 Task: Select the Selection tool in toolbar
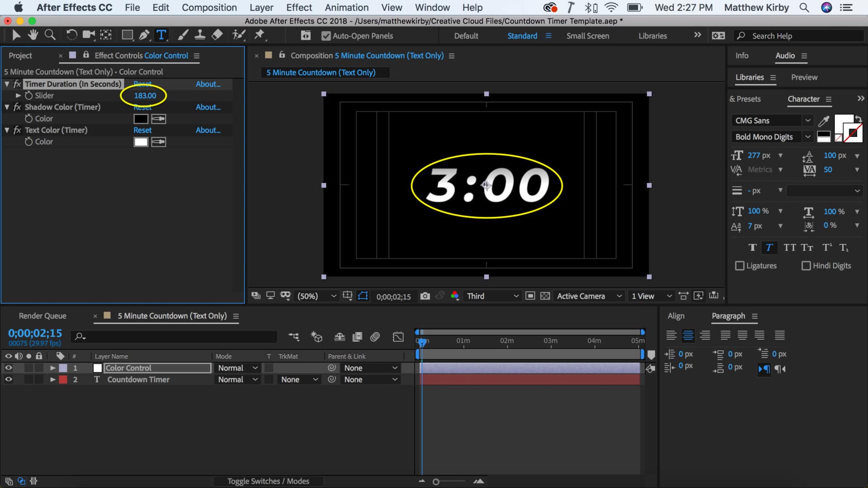pyautogui.click(x=15, y=36)
